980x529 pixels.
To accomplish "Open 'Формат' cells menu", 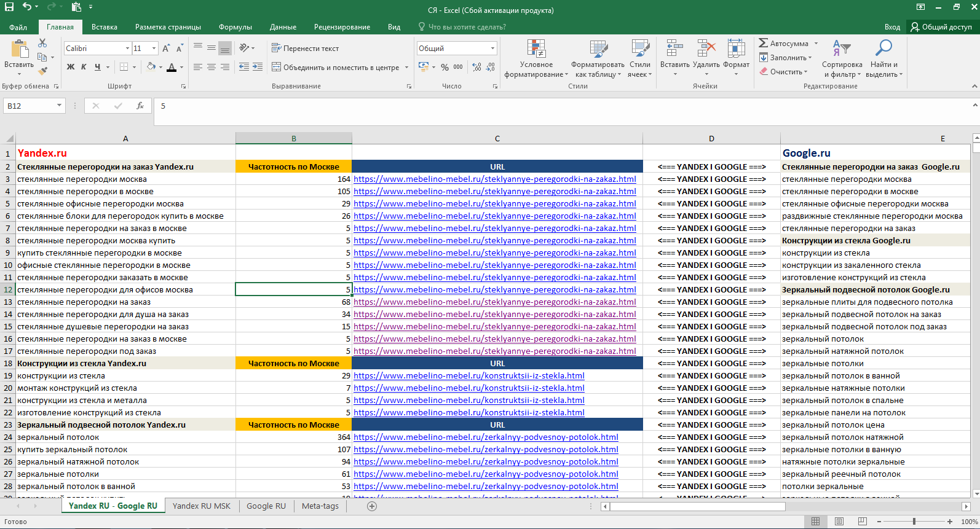I will point(736,58).
